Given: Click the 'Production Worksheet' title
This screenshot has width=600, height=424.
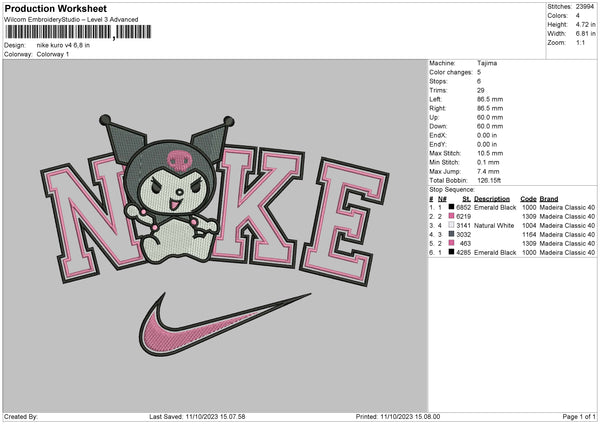Looking at the screenshot, I should (x=55, y=8).
